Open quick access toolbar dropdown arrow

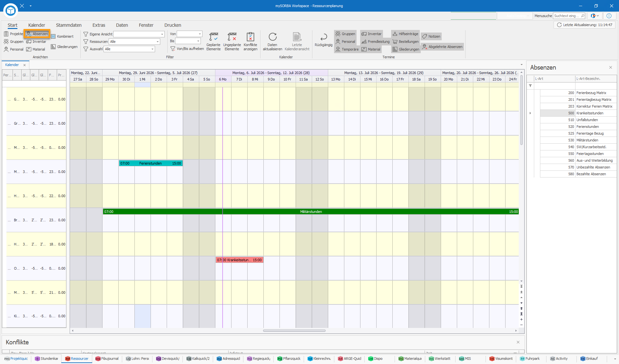pos(31,6)
